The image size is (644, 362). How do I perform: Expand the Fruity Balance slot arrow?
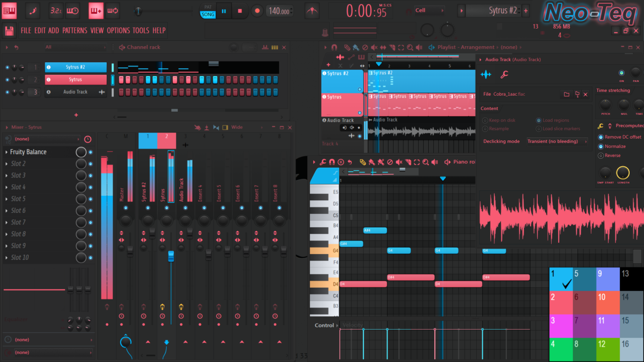click(x=7, y=152)
